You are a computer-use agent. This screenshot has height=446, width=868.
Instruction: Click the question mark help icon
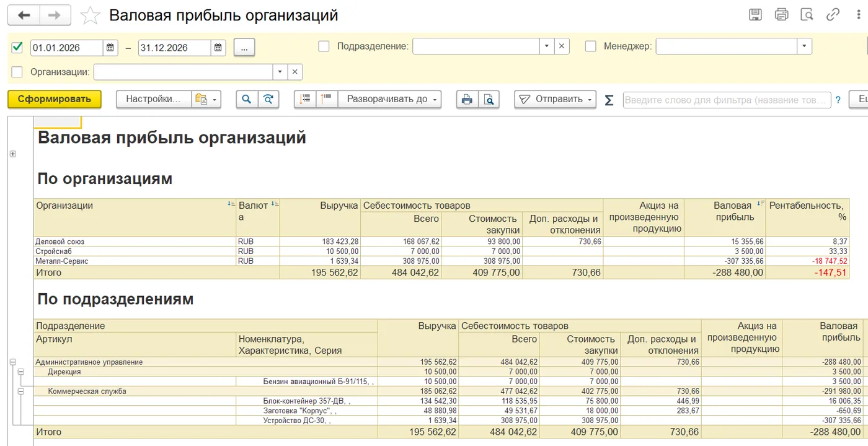pos(838,100)
